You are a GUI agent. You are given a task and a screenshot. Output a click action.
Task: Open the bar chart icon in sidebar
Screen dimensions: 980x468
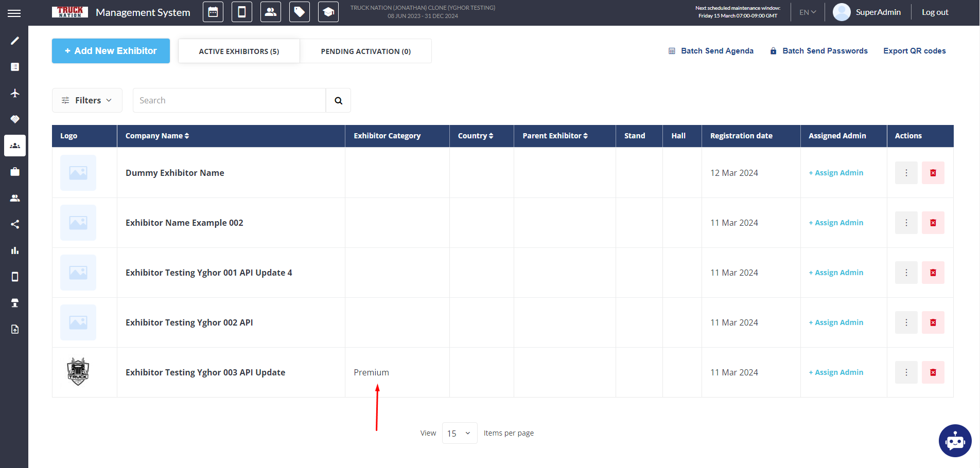pos(15,250)
